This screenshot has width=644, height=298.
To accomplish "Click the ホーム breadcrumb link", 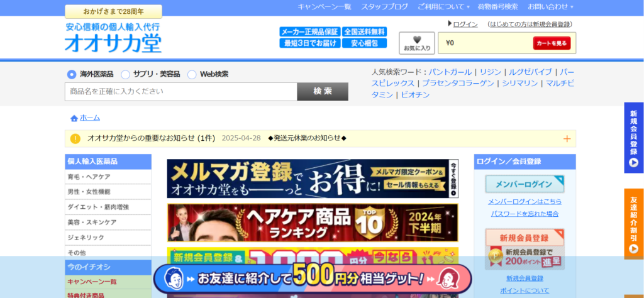I will [x=89, y=118].
